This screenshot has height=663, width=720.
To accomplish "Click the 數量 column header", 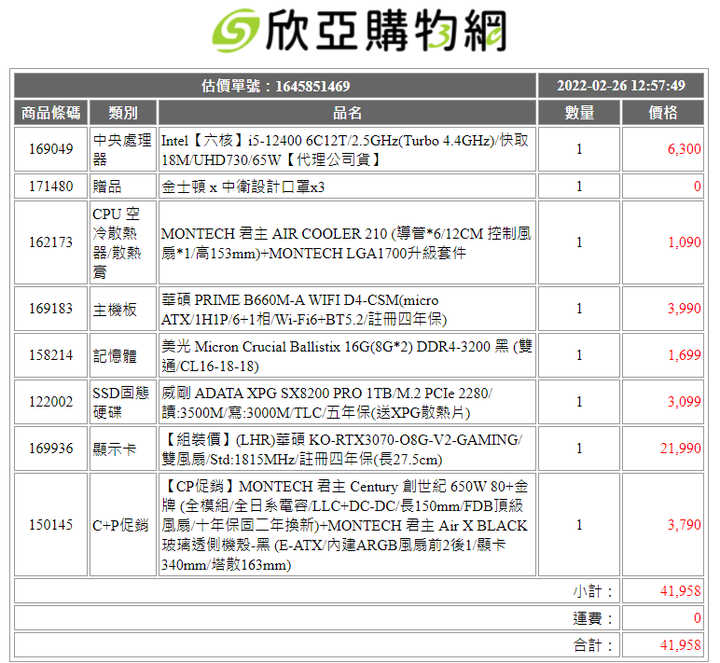I will 579,112.
